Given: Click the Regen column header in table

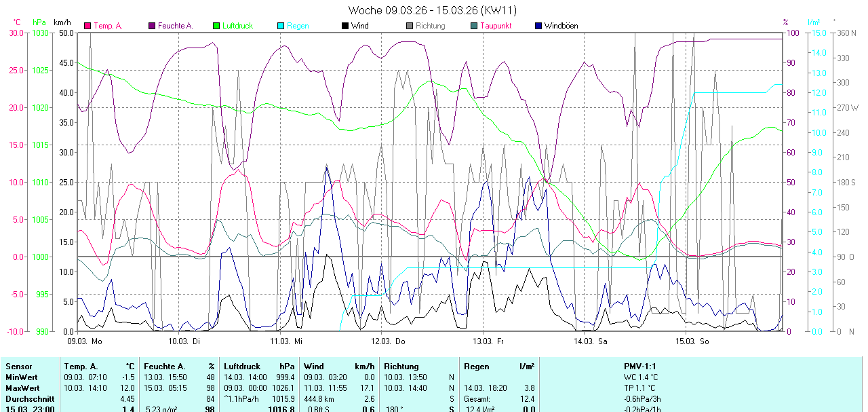Looking at the screenshot, I should (x=476, y=367).
